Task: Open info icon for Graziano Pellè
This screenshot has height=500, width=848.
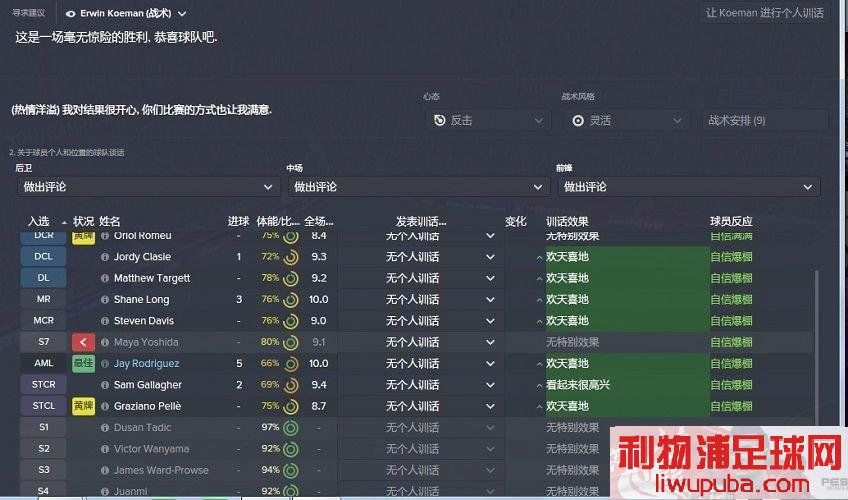Action: (105, 406)
